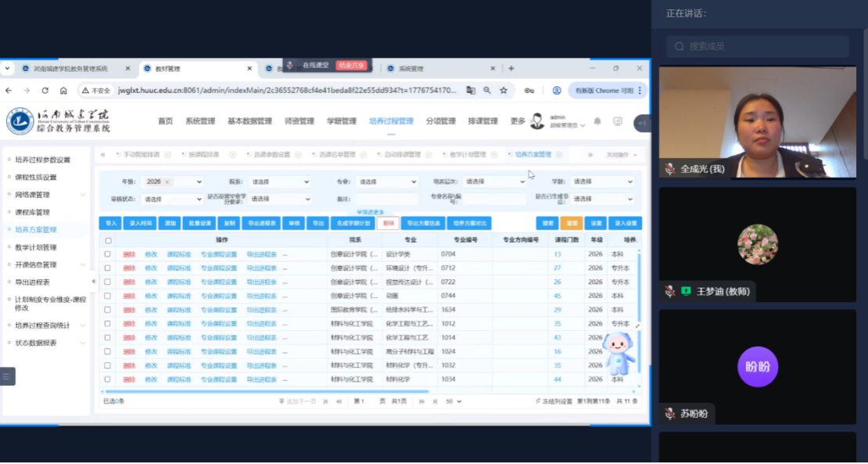868x464 pixels.
Task: Tick the select-all checkbox in table header
Action: point(108,240)
